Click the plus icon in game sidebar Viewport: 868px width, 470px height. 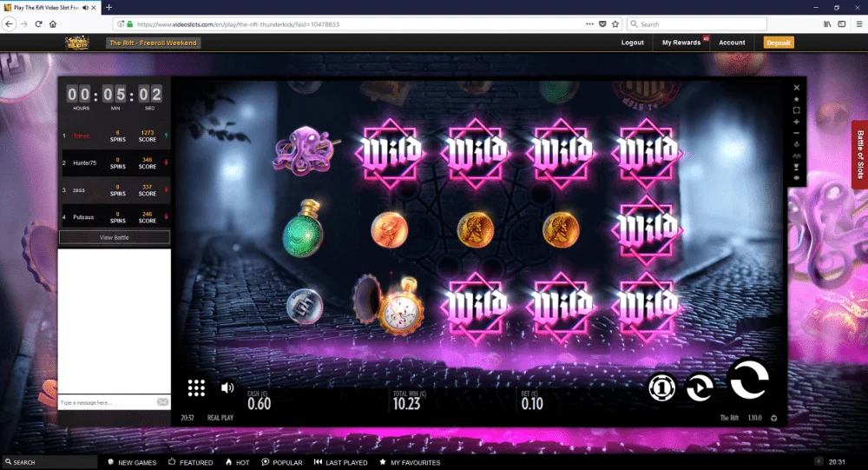click(797, 122)
